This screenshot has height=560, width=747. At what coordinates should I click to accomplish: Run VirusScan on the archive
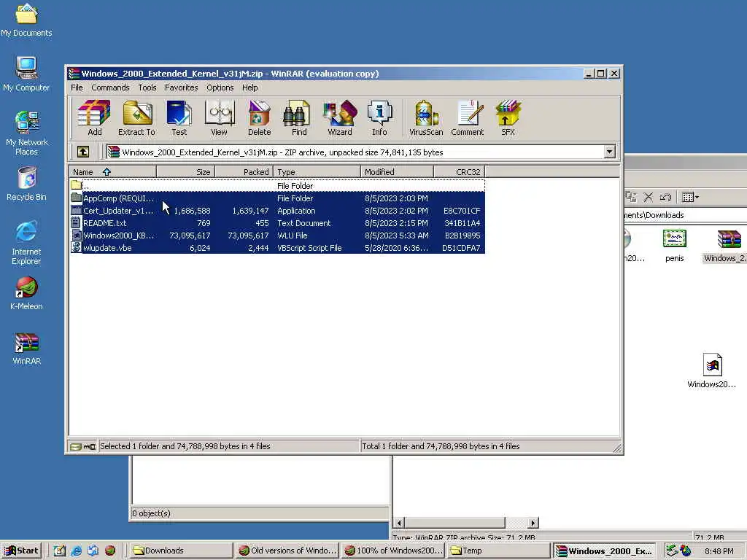426,118
